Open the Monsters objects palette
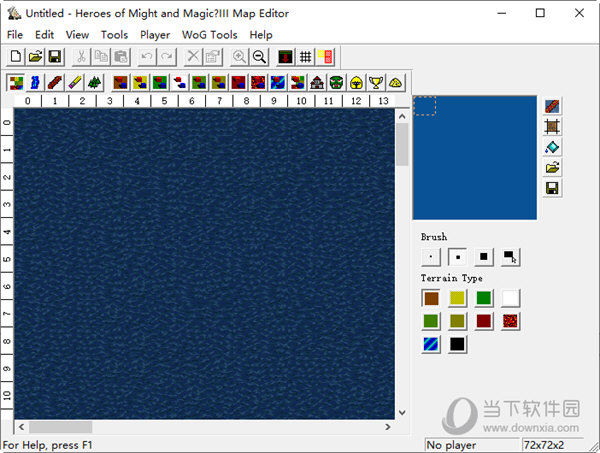Viewport: 600px width, 453px height. click(337, 82)
